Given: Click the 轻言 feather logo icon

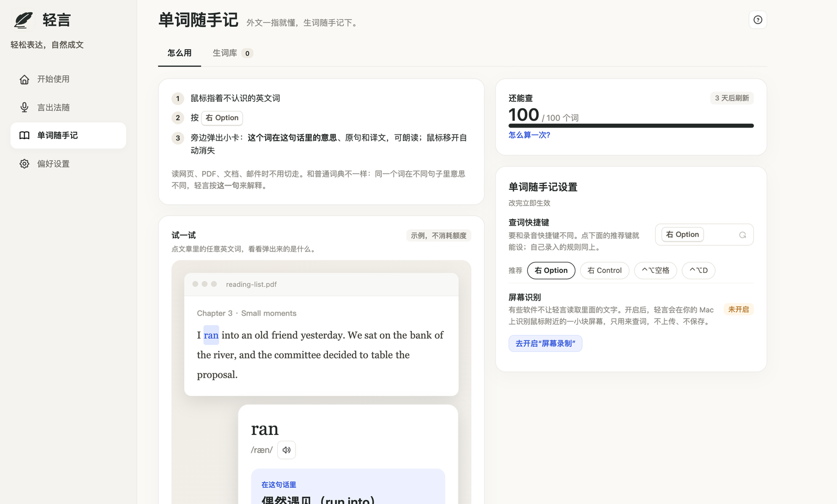Looking at the screenshot, I should click(x=23, y=20).
